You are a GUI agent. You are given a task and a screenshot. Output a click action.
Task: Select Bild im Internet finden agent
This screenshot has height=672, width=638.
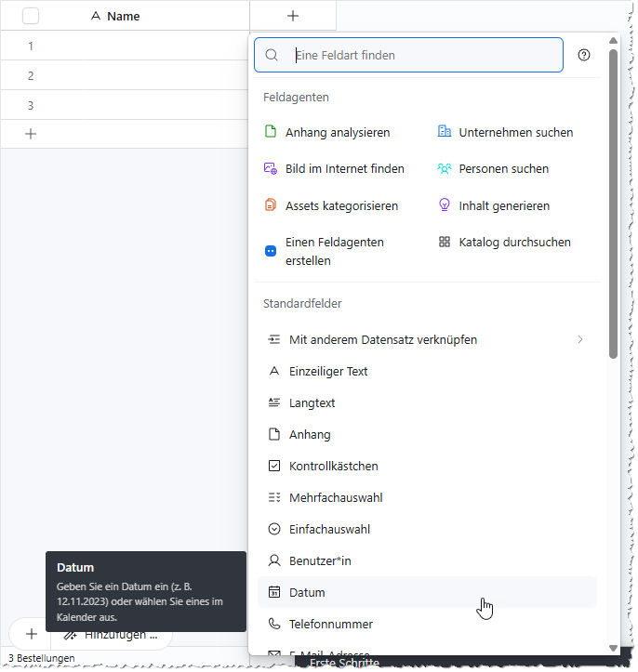(344, 168)
